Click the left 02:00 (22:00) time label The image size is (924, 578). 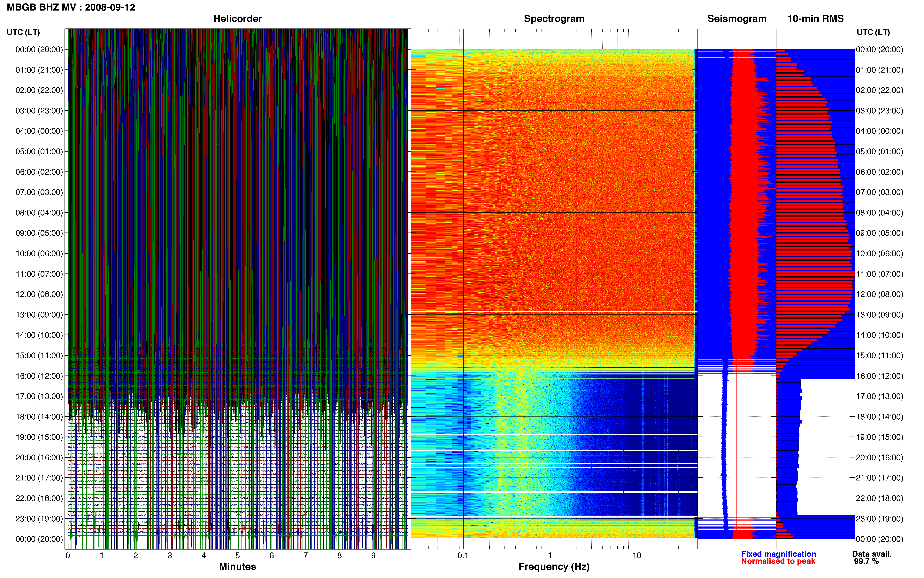pyautogui.click(x=39, y=90)
